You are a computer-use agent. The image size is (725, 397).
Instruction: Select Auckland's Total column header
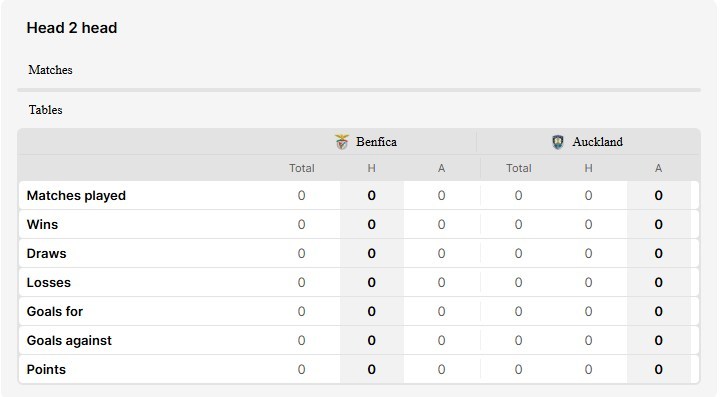pyautogui.click(x=518, y=168)
